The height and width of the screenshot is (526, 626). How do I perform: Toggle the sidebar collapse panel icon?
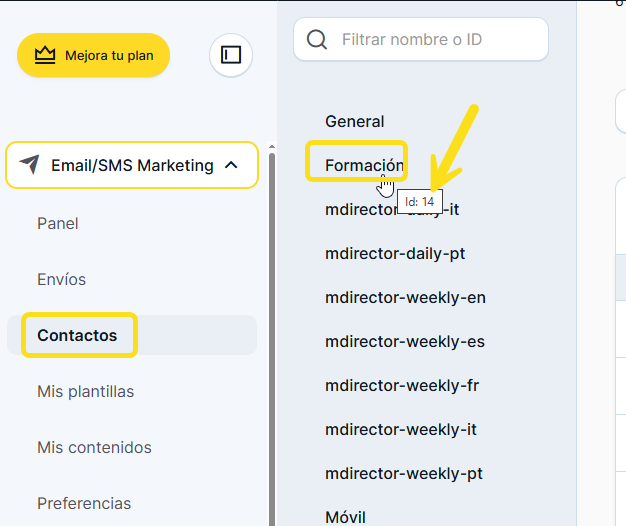click(231, 55)
